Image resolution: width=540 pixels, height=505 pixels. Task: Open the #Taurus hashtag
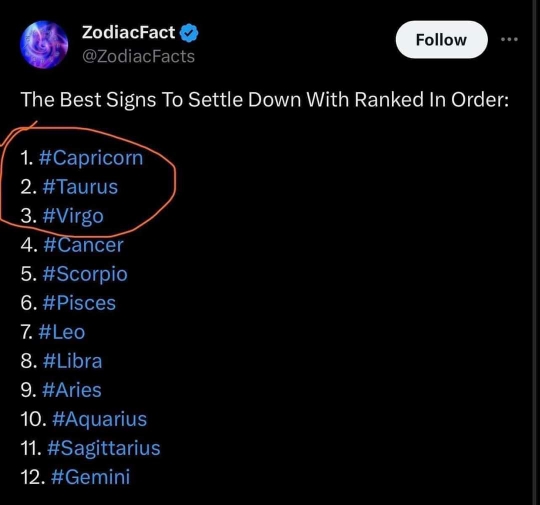tap(80, 187)
